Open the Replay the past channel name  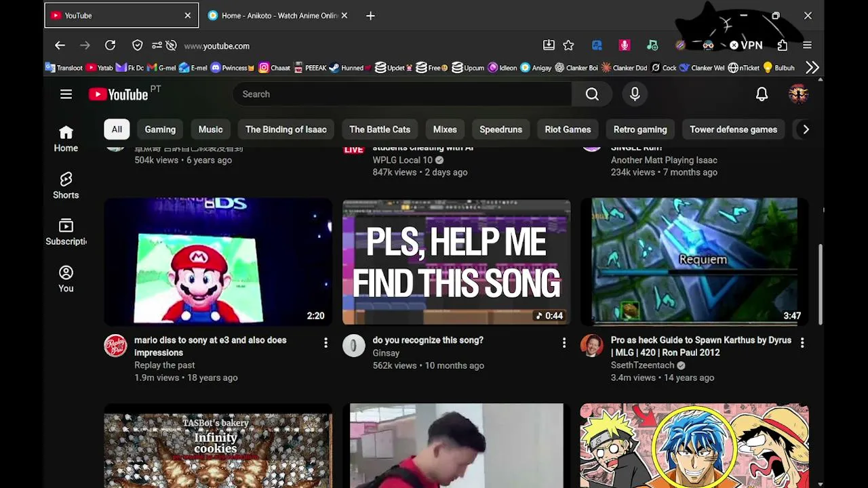[164, 365]
